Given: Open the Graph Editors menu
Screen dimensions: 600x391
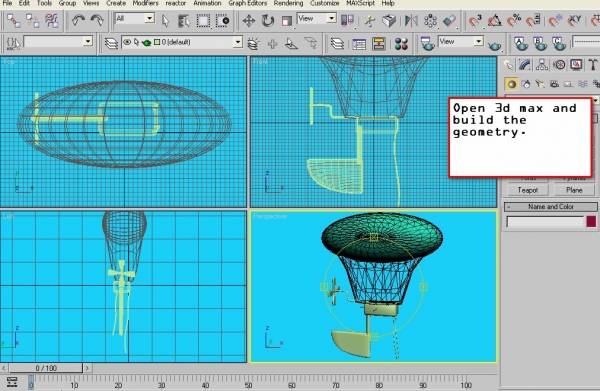Looking at the screenshot, I should (x=248, y=3).
